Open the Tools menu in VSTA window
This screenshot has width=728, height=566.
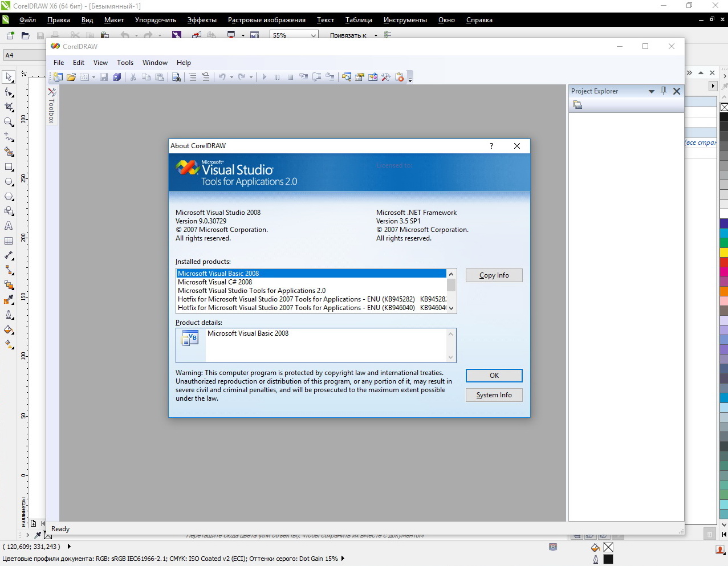tap(125, 63)
